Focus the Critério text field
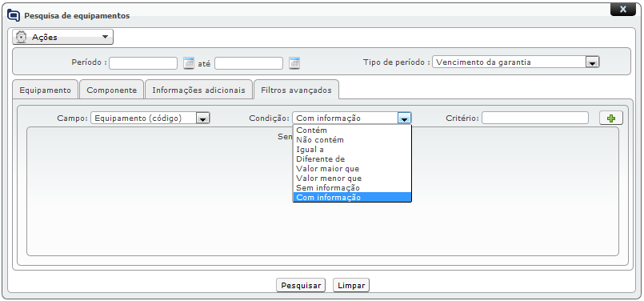The width and height of the screenshot is (644, 301). click(x=535, y=118)
